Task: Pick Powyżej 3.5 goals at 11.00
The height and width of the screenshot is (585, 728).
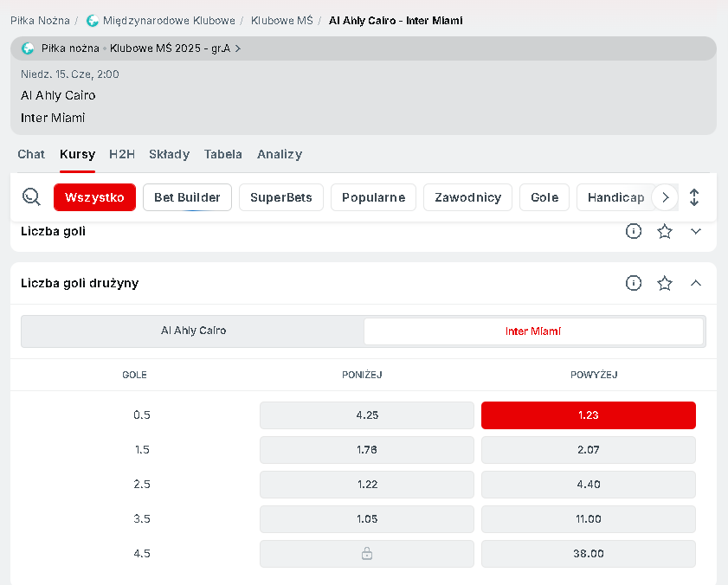Action: tap(589, 518)
